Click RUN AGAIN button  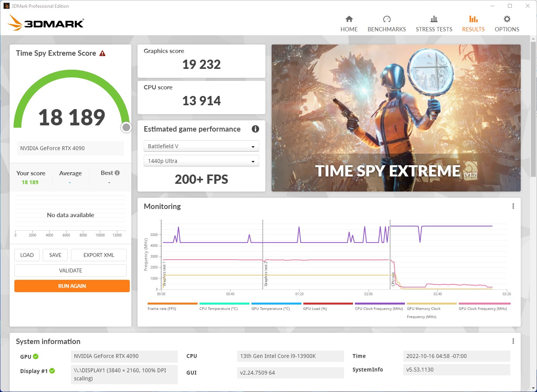(72, 286)
